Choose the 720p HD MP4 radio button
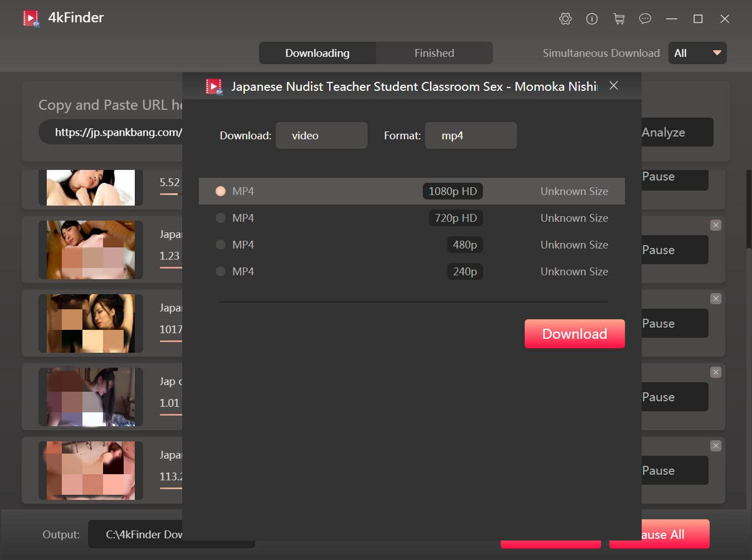The width and height of the screenshot is (752, 560). [221, 218]
